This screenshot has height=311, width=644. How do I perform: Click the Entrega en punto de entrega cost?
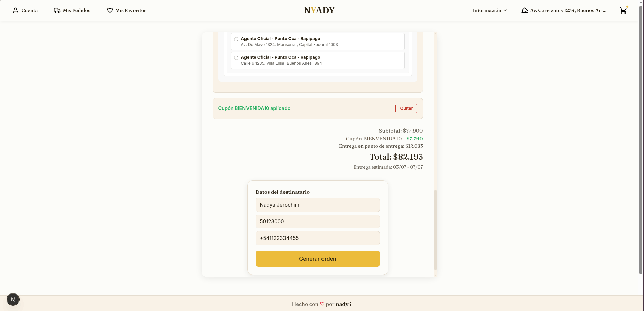[381, 146]
